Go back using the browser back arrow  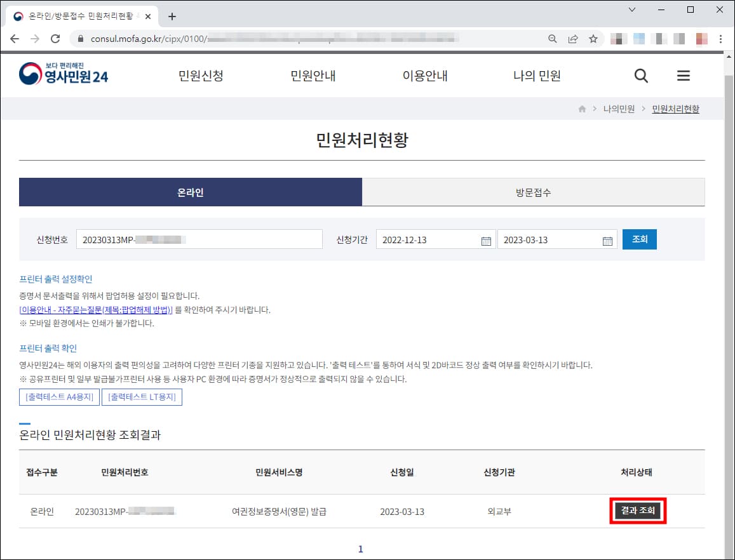pos(15,38)
